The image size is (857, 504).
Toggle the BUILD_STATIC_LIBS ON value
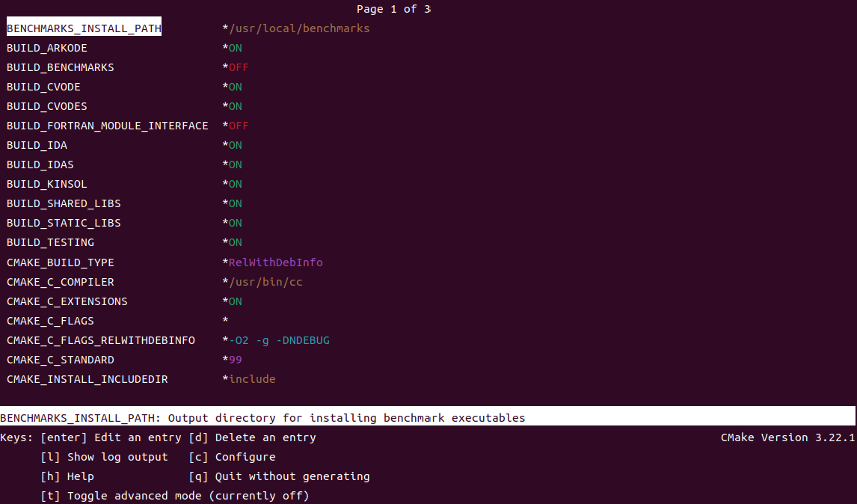click(x=235, y=223)
